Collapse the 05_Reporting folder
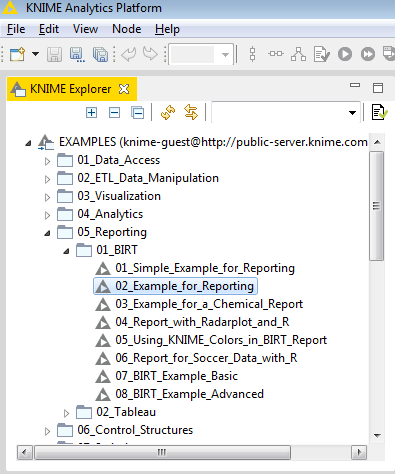 click(x=47, y=233)
